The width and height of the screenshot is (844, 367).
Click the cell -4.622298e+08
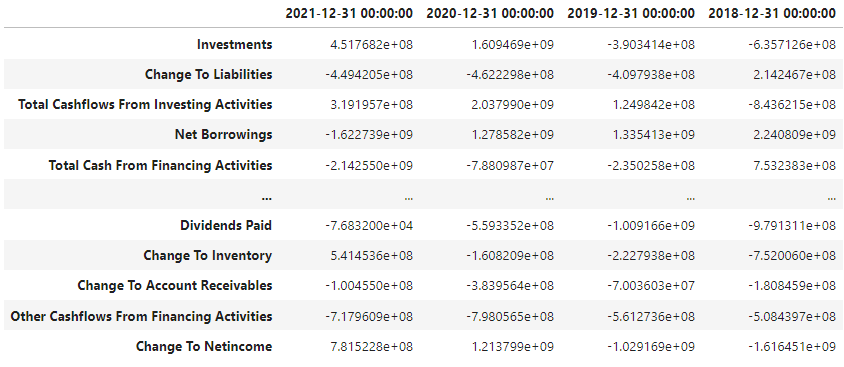(510, 74)
